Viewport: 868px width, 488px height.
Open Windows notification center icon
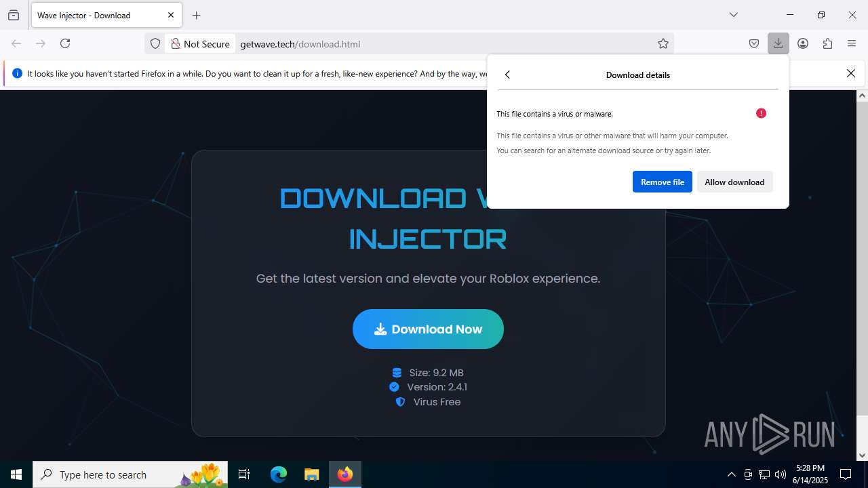click(x=846, y=474)
